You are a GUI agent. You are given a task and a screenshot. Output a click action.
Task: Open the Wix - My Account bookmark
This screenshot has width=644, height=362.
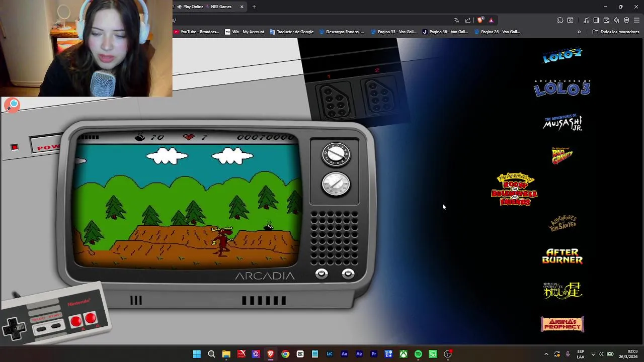point(245,32)
